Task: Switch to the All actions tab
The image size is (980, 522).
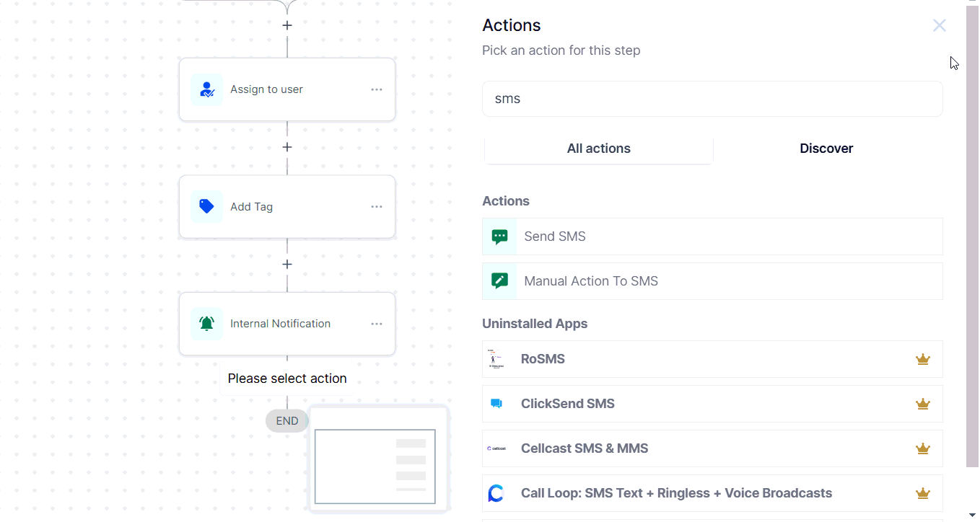Action: point(598,149)
